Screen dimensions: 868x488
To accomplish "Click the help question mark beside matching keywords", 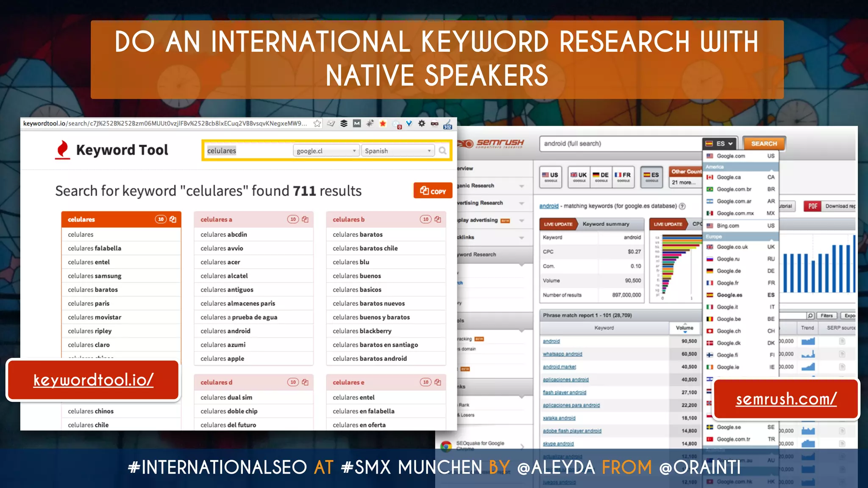I will (x=682, y=206).
